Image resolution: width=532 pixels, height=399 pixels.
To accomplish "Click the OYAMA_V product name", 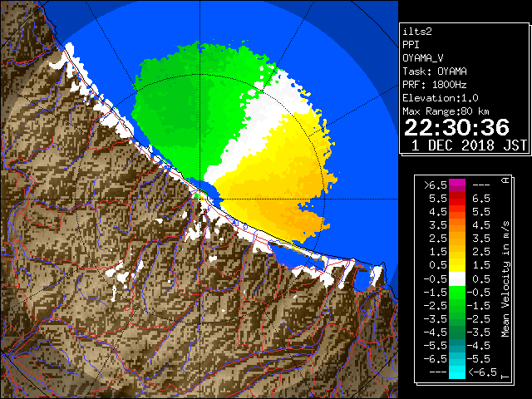I will [423, 58].
